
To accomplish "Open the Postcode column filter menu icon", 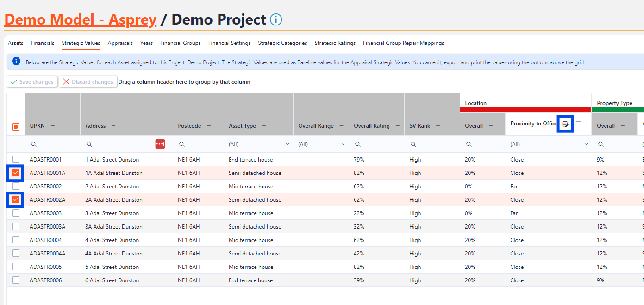I will coord(209,126).
